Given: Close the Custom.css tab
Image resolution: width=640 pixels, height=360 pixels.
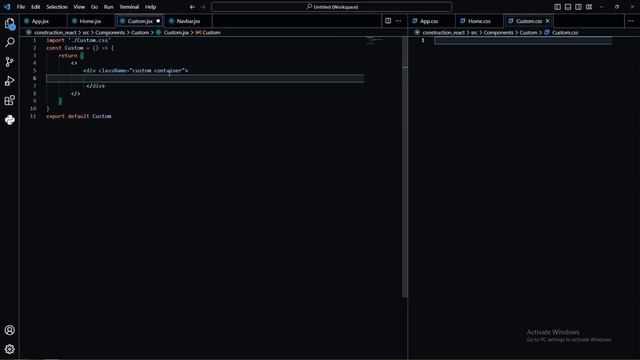Looking at the screenshot, I should coord(548,21).
